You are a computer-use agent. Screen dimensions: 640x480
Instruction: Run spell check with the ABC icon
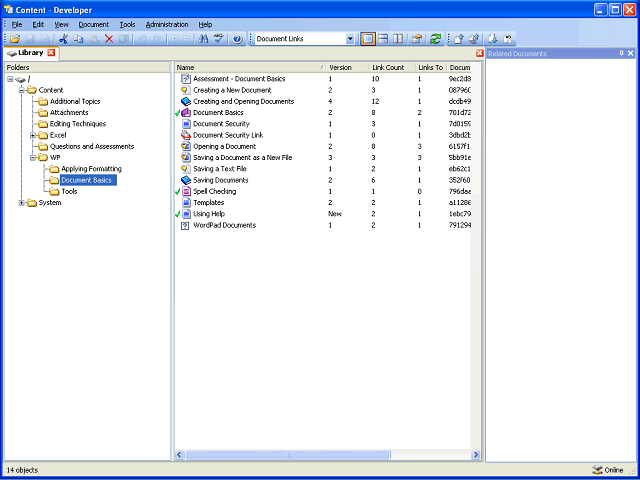click(x=219, y=39)
